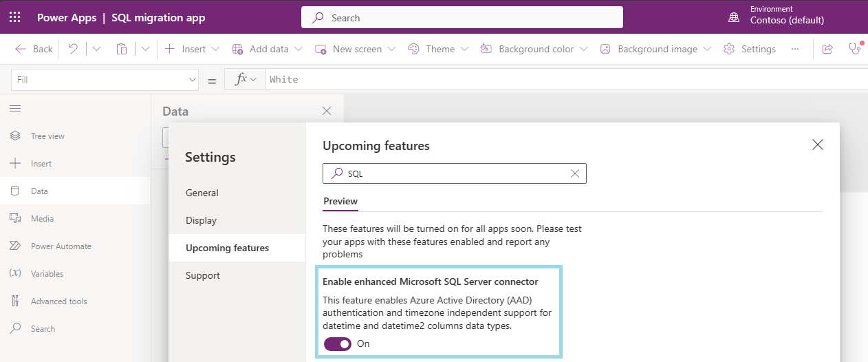Click the more commands ellipsis
The width and height of the screenshot is (868, 362).
[795, 49]
